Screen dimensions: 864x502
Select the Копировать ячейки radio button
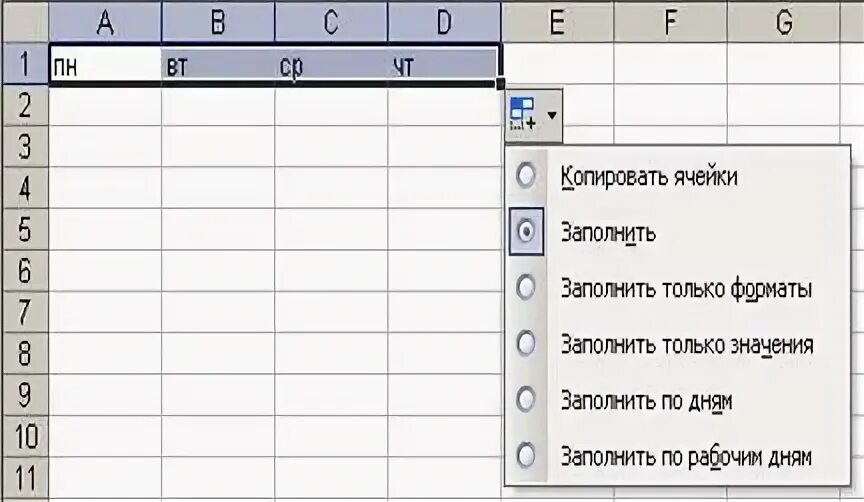click(x=526, y=176)
